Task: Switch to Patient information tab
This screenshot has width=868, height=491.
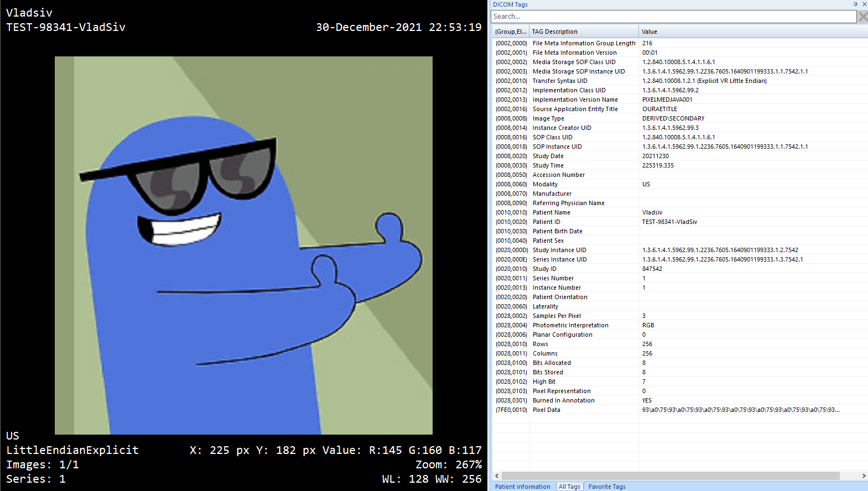Action: coord(522,487)
